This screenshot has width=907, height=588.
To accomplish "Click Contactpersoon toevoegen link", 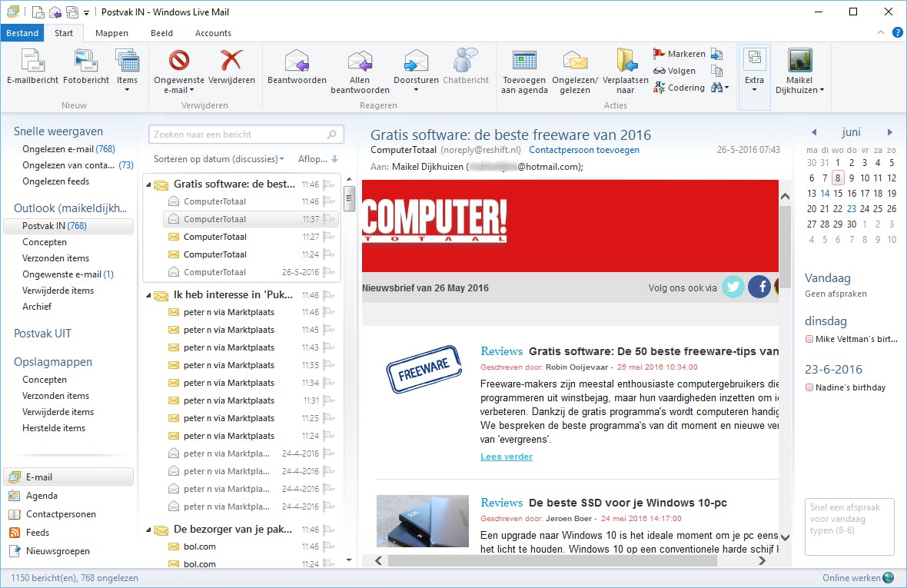I will tap(583, 150).
